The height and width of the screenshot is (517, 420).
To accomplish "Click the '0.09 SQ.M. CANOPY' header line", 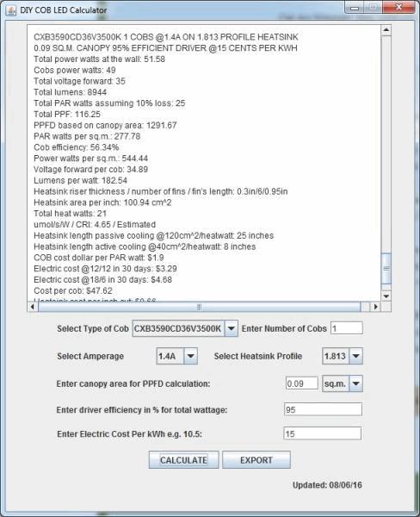I will click(x=166, y=47).
